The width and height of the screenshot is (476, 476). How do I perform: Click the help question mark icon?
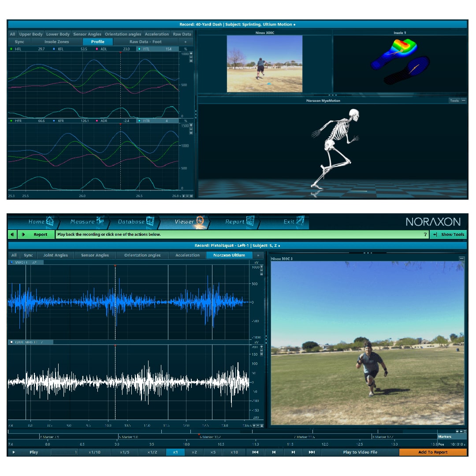(425, 234)
